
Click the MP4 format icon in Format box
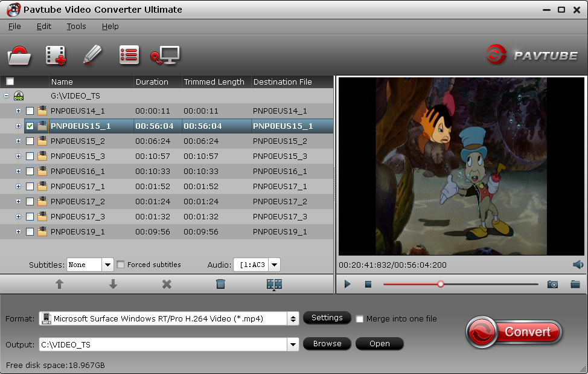point(46,318)
